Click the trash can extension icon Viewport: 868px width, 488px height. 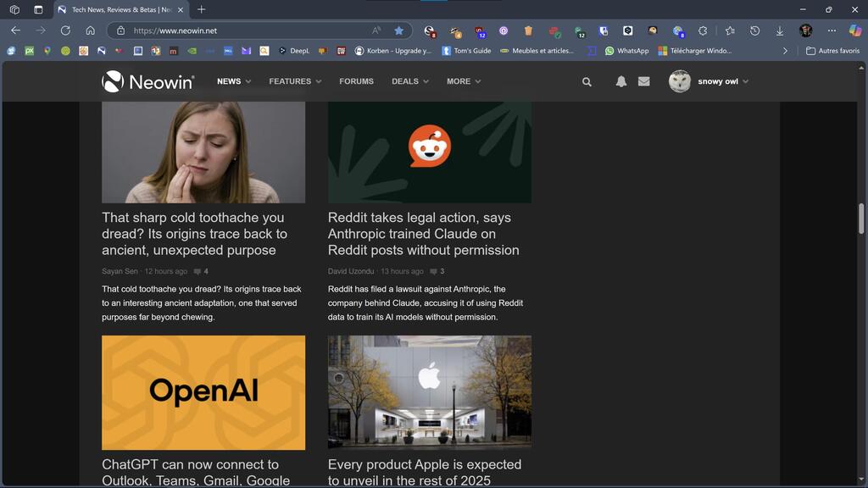(x=528, y=30)
